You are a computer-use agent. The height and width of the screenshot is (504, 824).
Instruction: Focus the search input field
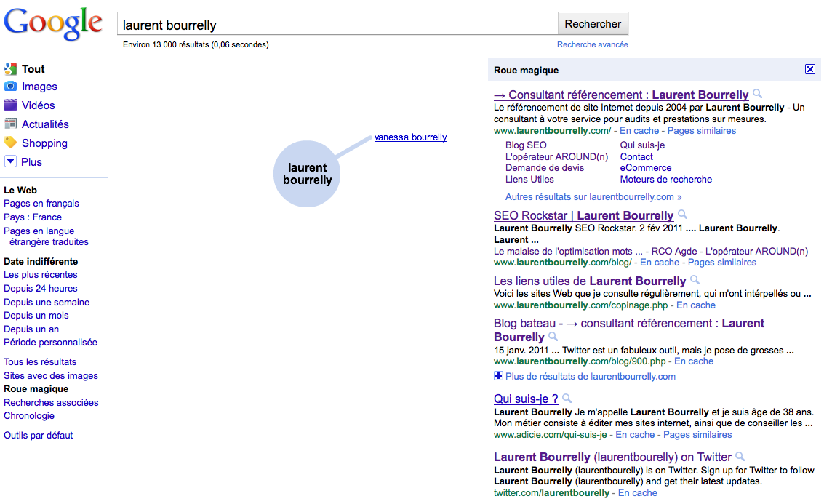(x=337, y=24)
